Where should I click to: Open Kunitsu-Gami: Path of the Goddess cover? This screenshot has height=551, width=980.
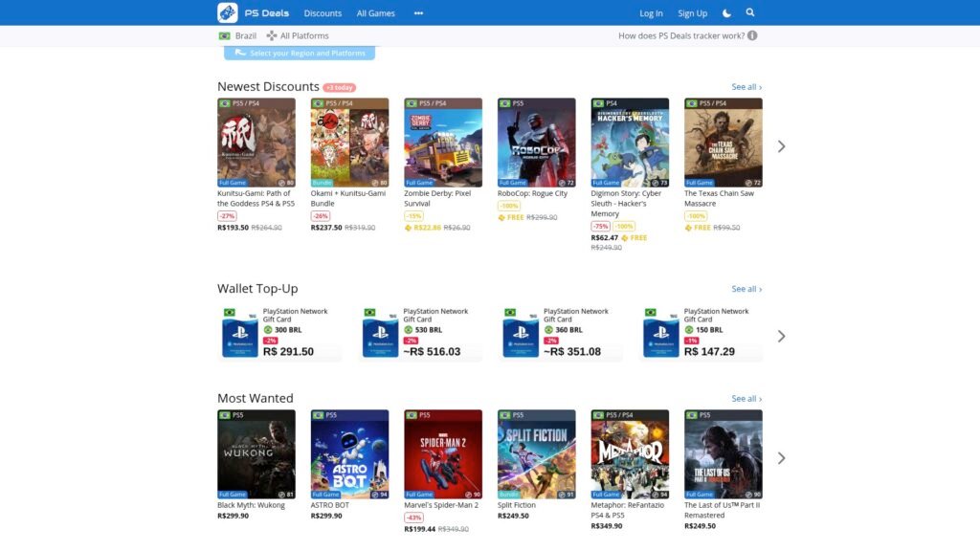pyautogui.click(x=256, y=143)
